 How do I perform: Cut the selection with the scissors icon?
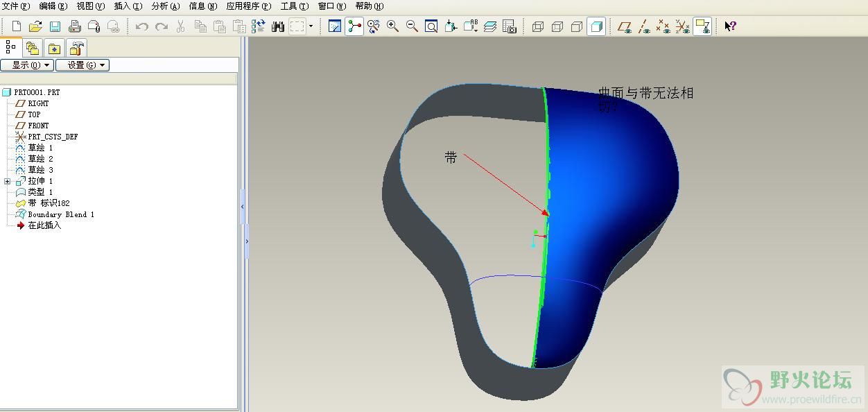(x=181, y=26)
